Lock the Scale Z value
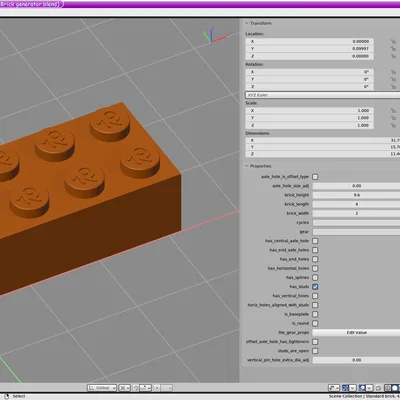 point(393,125)
